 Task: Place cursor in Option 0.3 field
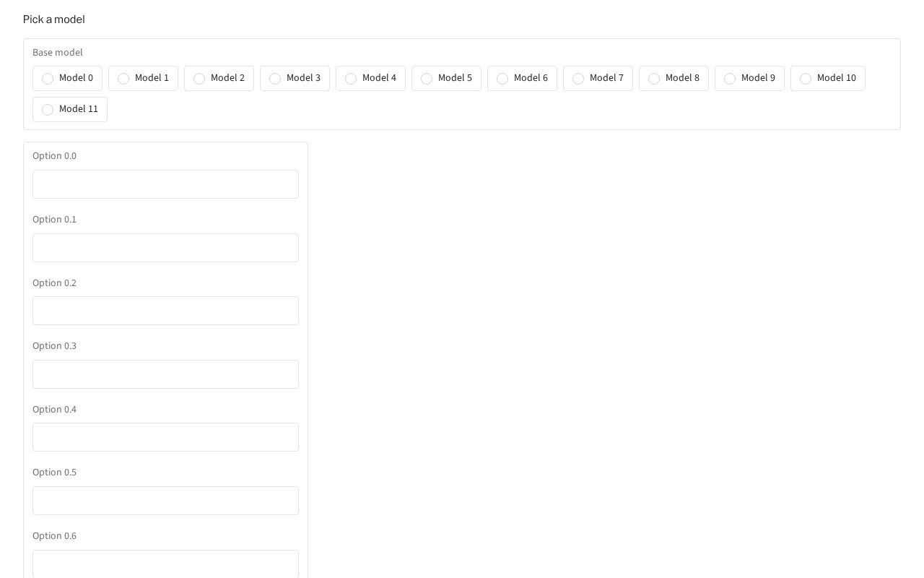point(165,374)
